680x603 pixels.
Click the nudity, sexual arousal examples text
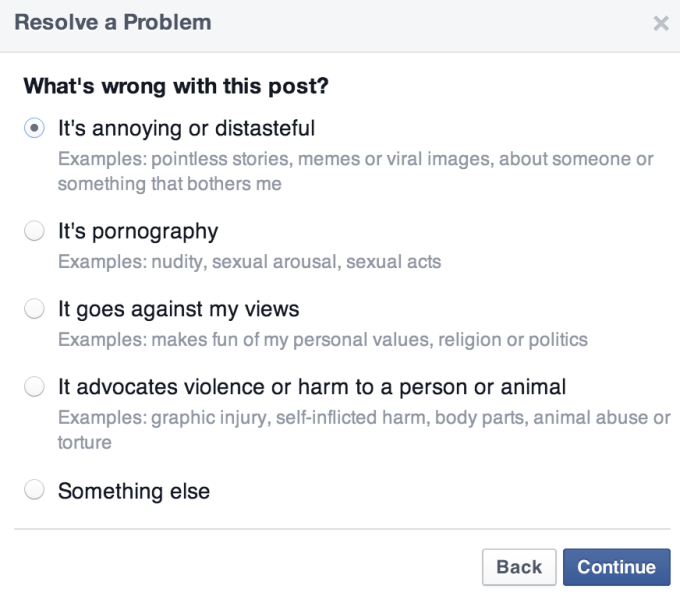point(249,262)
